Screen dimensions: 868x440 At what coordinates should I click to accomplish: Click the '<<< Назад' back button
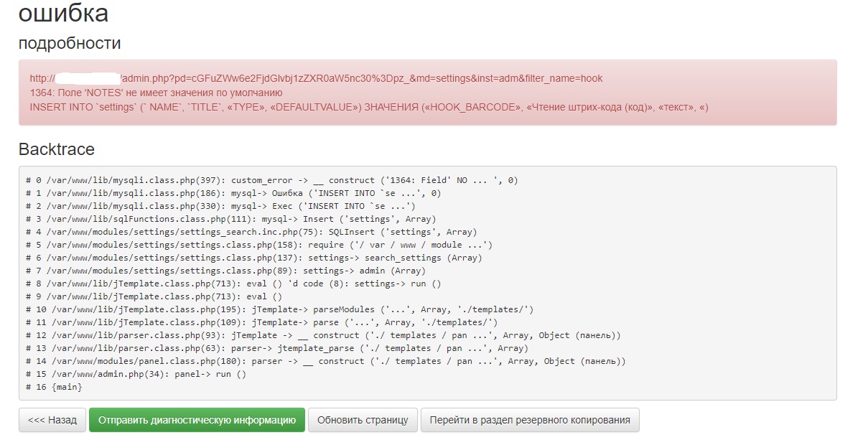pos(52,420)
